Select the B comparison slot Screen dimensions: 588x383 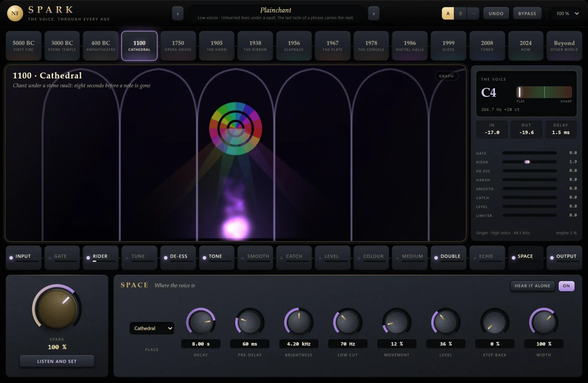(461, 13)
